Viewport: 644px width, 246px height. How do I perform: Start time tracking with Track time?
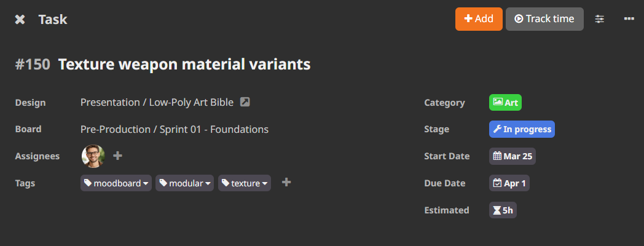544,19
